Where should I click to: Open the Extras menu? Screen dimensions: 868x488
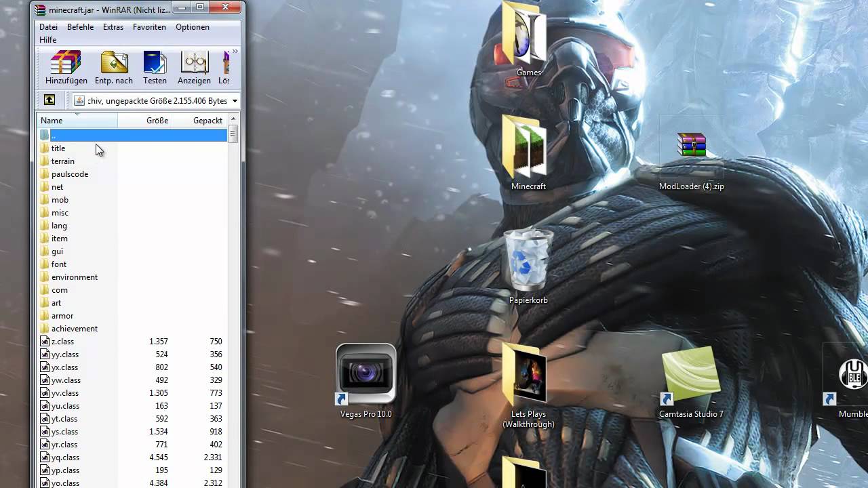[113, 27]
